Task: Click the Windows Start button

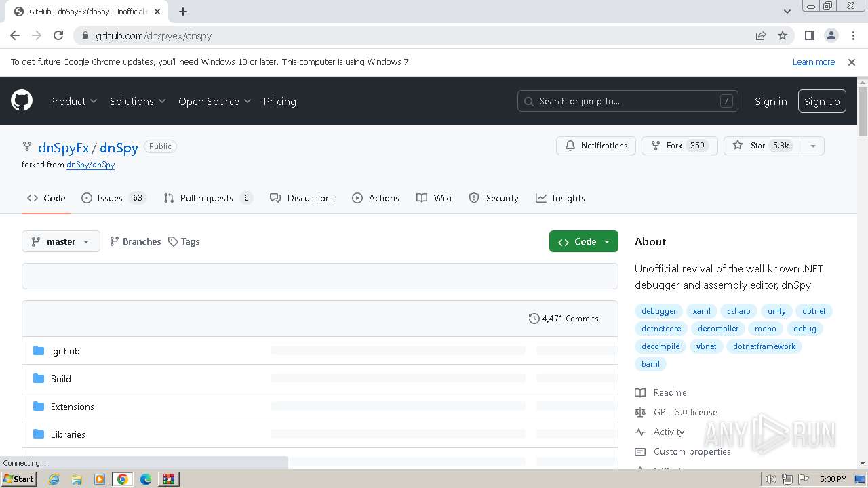Action: pos(18,479)
